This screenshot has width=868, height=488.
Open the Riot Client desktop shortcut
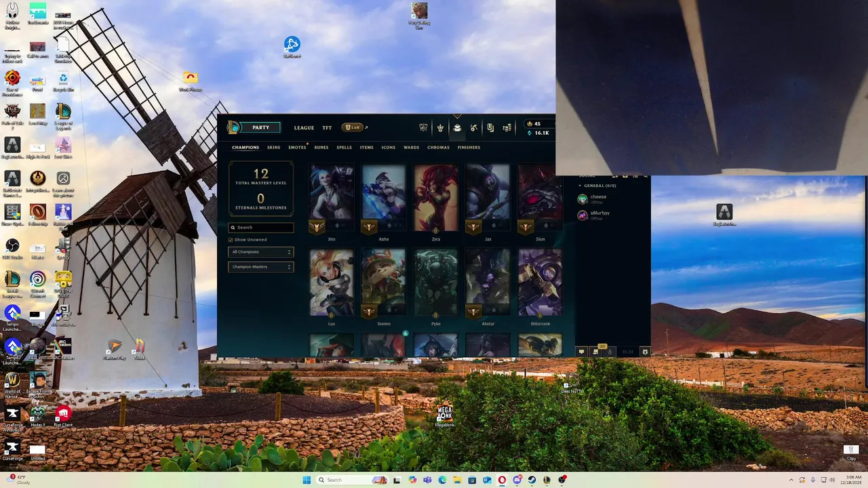point(63,416)
